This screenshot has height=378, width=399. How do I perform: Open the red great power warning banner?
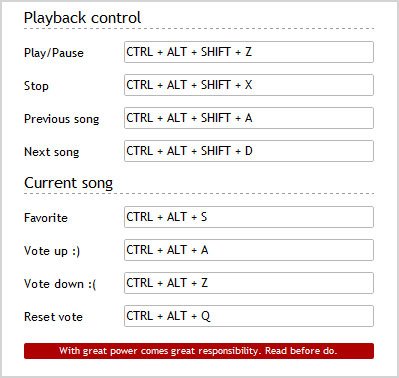point(199,351)
